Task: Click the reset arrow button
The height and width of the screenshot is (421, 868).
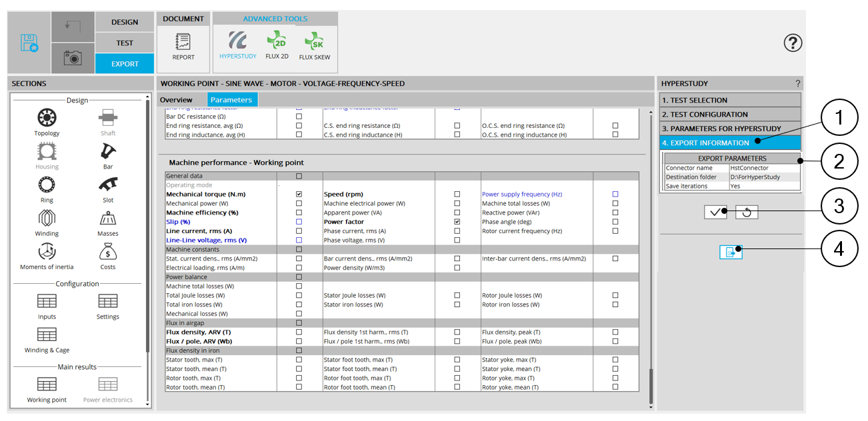Action: point(747,212)
